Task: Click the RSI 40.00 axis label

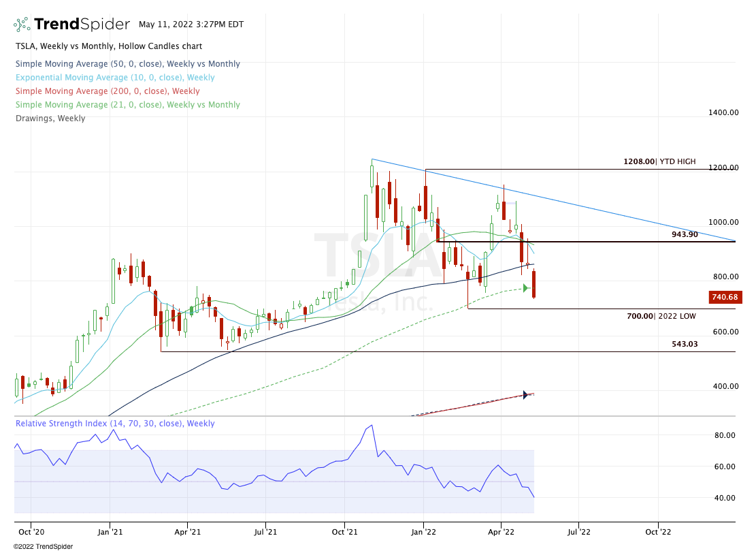Action: (725, 498)
